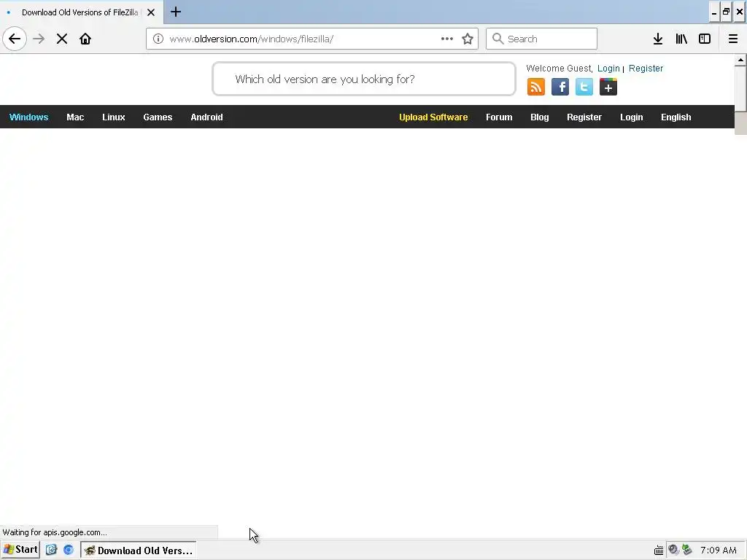Open the browser home page
The width and height of the screenshot is (747, 560).
coord(85,39)
